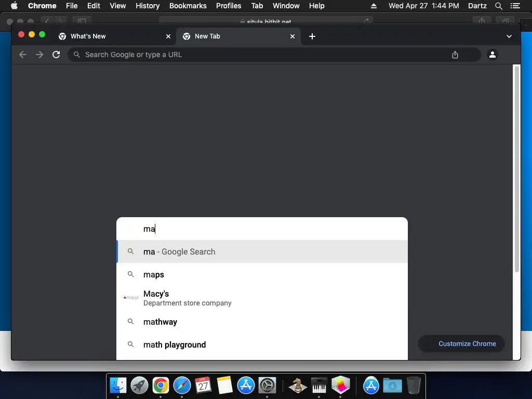Image resolution: width=532 pixels, height=399 pixels.
Task: Select the 'math playground' suggestion
Action: (262, 345)
